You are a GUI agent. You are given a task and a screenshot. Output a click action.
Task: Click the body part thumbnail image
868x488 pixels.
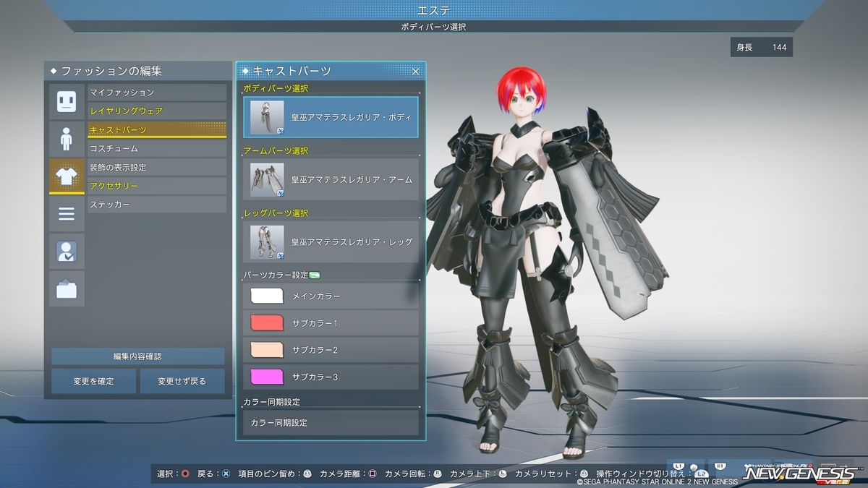point(267,117)
